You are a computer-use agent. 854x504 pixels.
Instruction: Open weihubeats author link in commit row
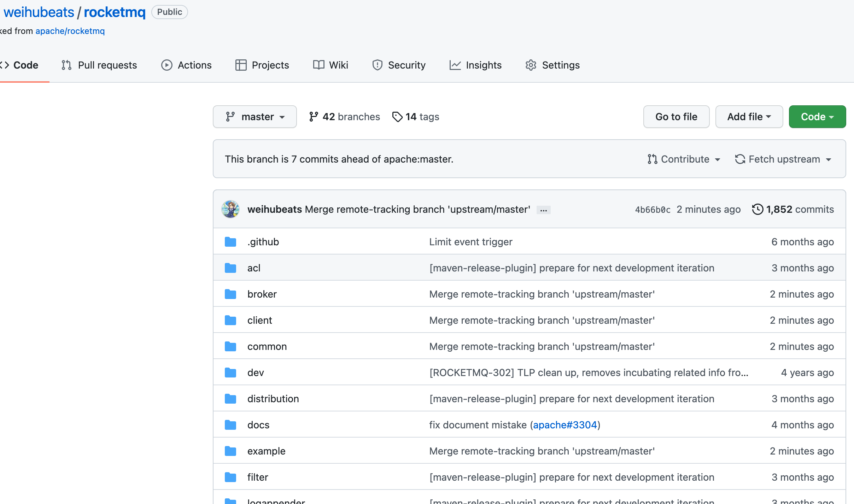pos(275,209)
